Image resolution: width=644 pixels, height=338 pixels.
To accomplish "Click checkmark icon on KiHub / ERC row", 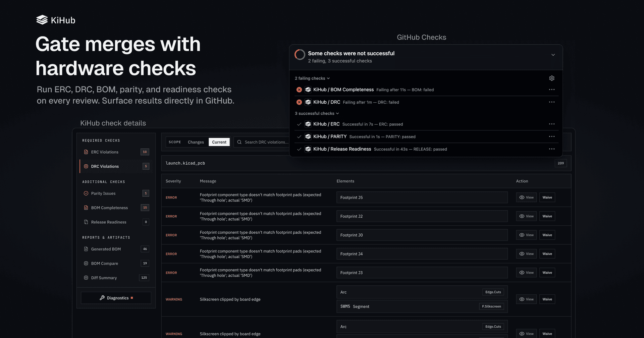I will coord(299,124).
